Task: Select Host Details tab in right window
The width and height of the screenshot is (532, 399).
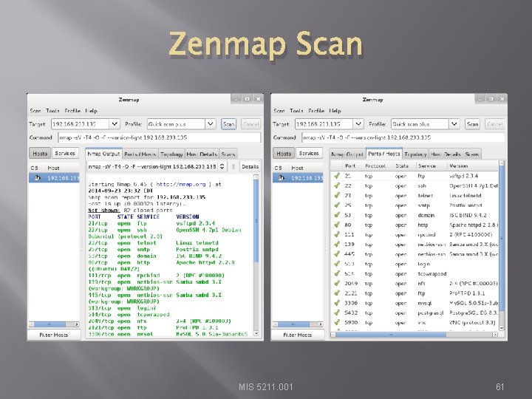Action: coord(446,154)
